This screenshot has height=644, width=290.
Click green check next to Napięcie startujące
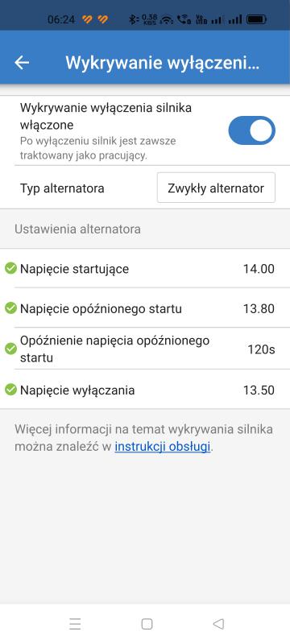pyautogui.click(x=10, y=269)
